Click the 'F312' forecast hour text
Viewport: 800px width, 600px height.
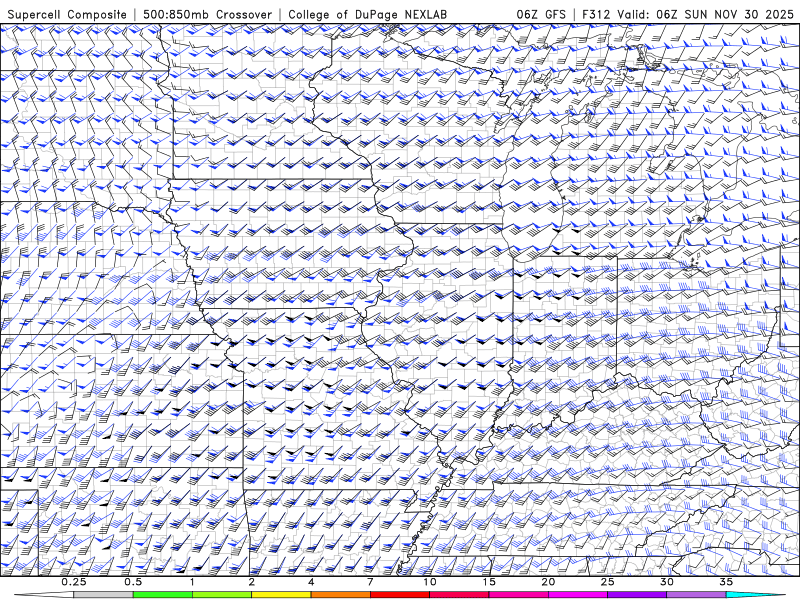[x=596, y=15]
